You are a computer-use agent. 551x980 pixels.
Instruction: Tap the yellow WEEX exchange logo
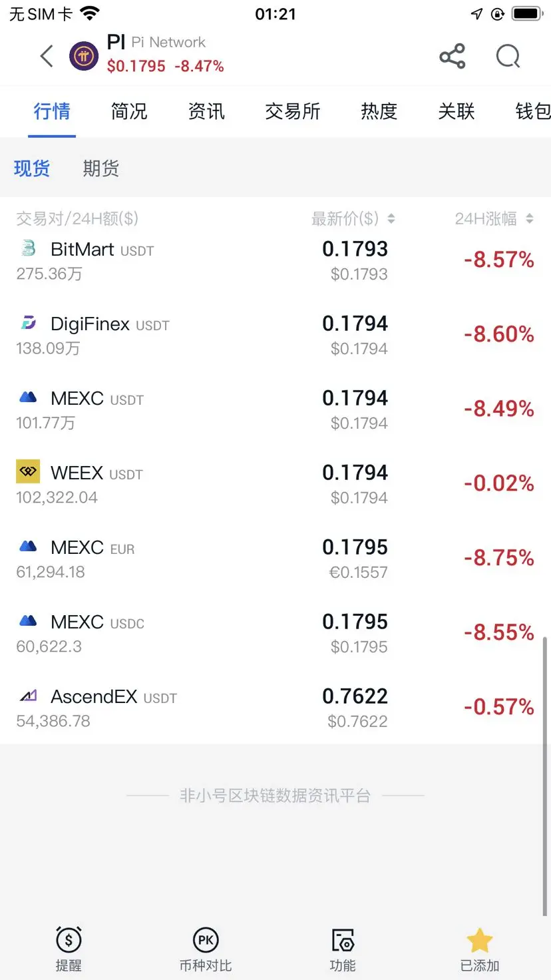click(x=28, y=471)
